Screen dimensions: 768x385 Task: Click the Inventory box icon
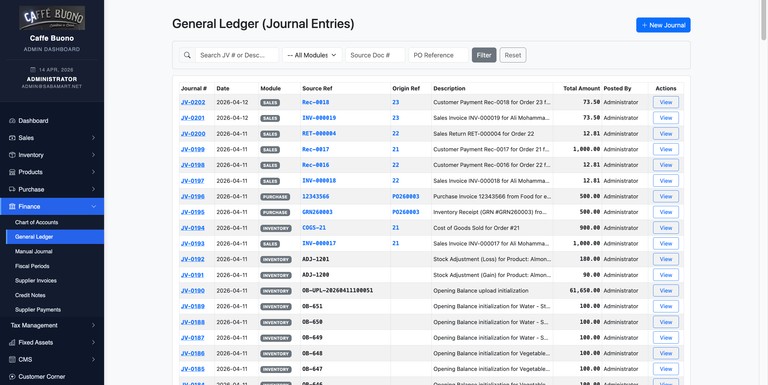12,155
